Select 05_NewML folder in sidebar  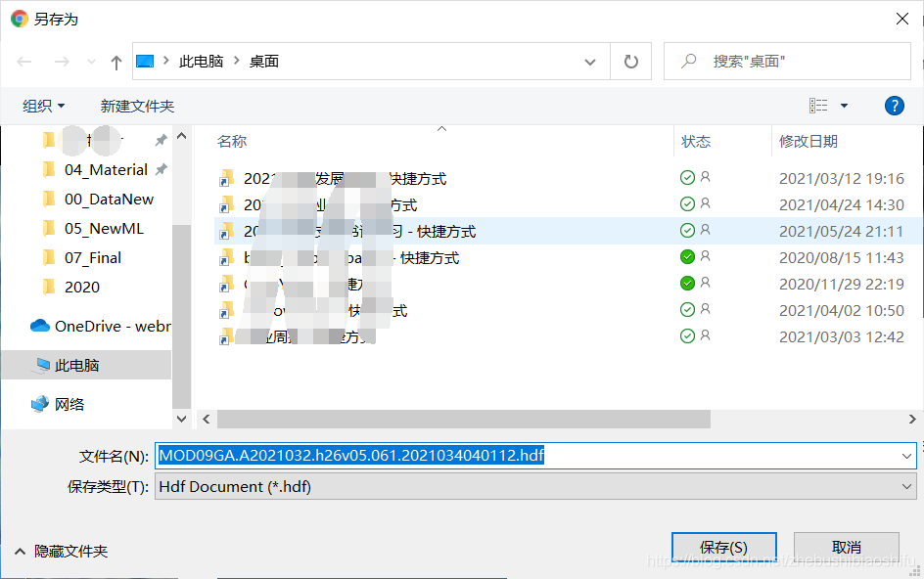[104, 229]
